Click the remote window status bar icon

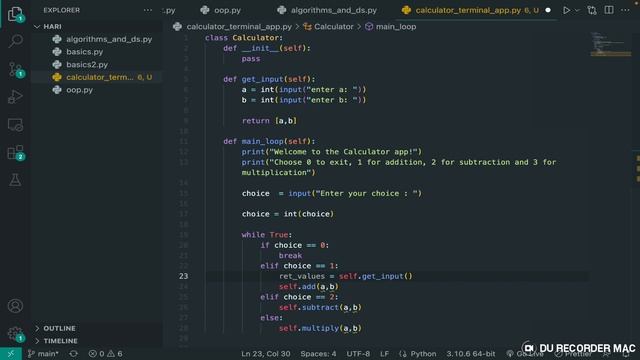11,353
